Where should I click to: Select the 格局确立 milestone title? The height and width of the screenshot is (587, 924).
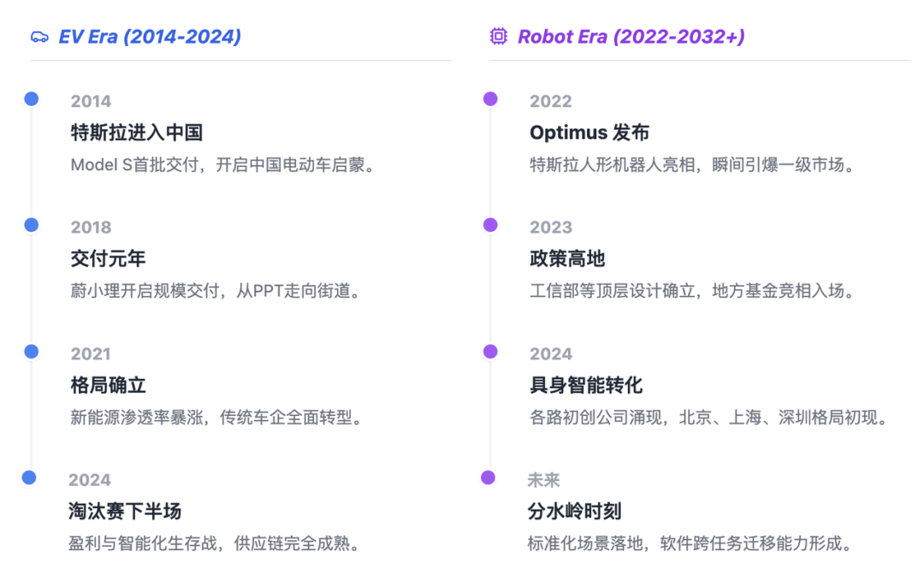108,385
